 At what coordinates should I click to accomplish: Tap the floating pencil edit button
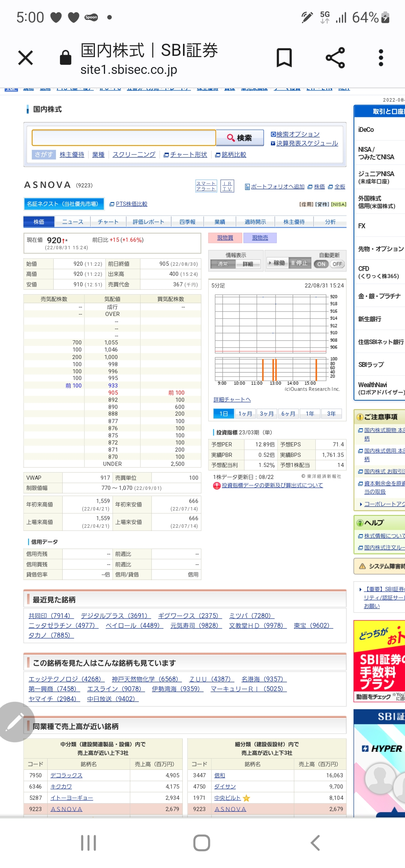click(14, 722)
